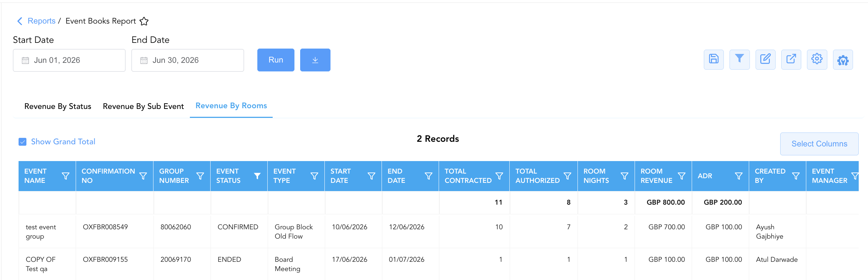Filter the ADR column
The height and width of the screenshot is (280, 868).
point(739,176)
